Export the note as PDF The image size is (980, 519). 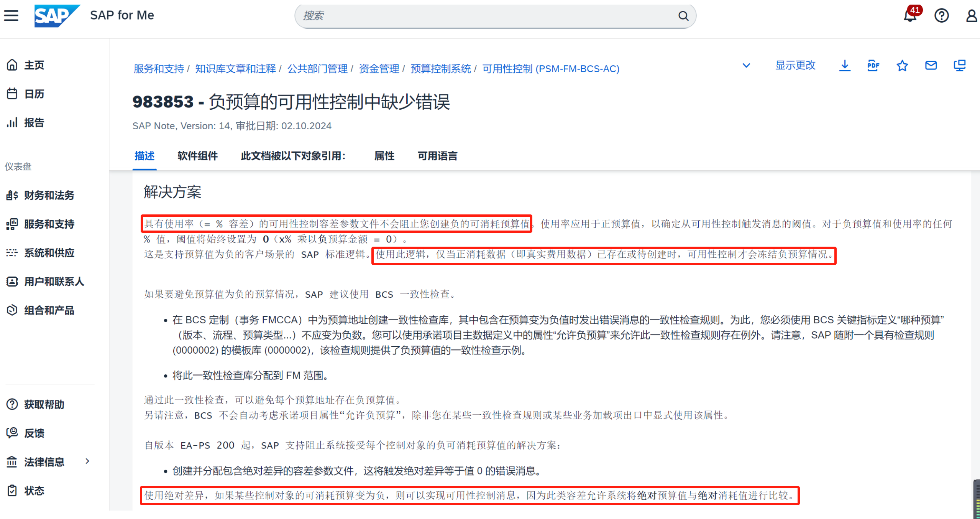point(873,66)
